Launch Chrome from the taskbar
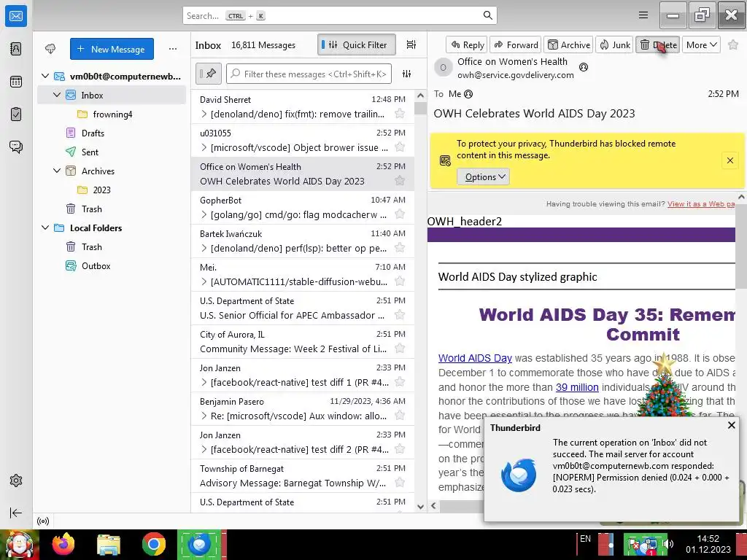747x560 pixels. coord(153,544)
